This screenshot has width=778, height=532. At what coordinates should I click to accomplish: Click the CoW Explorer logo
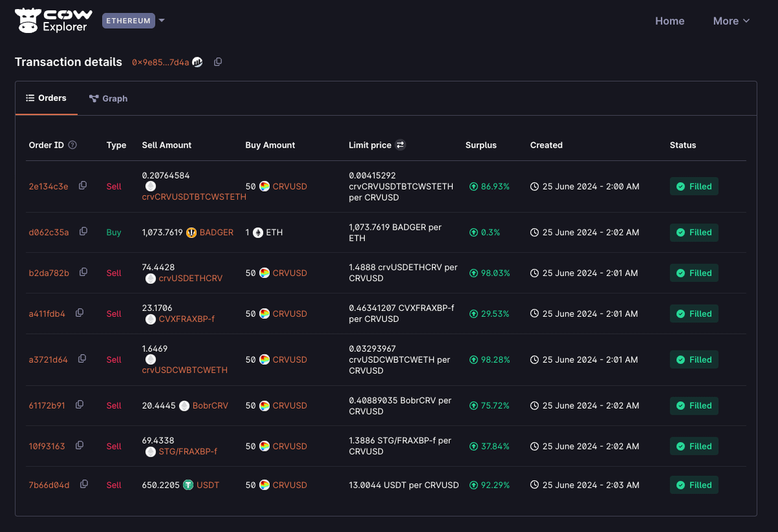click(x=54, y=21)
